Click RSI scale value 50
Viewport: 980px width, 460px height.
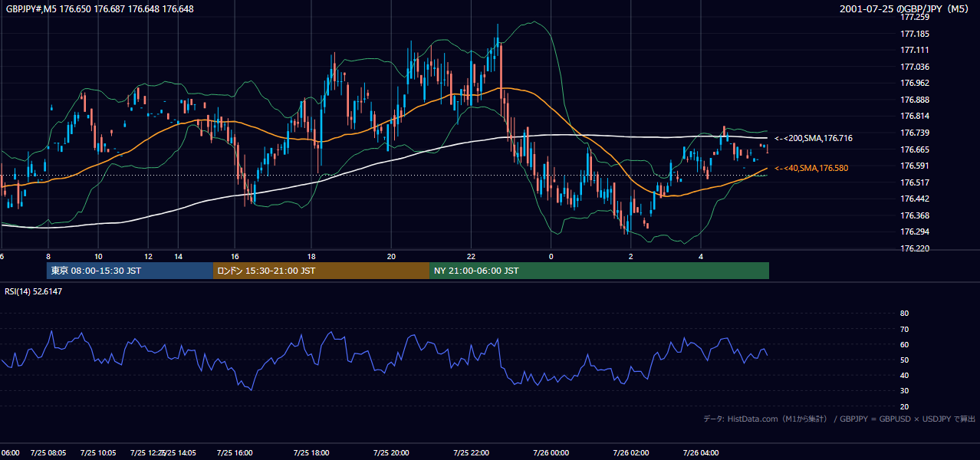click(904, 360)
